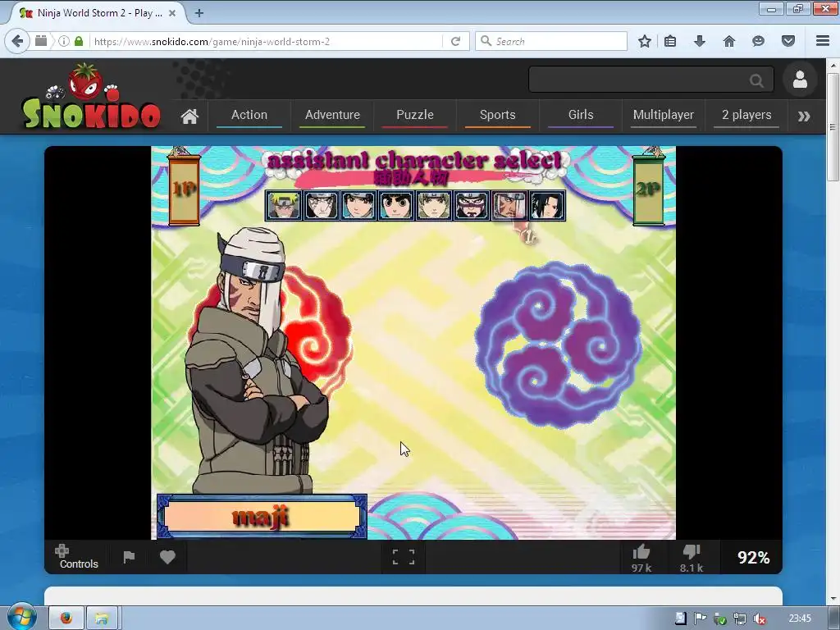
Task: Select the masked ninja with goatee portrait
Action: (x=472, y=205)
